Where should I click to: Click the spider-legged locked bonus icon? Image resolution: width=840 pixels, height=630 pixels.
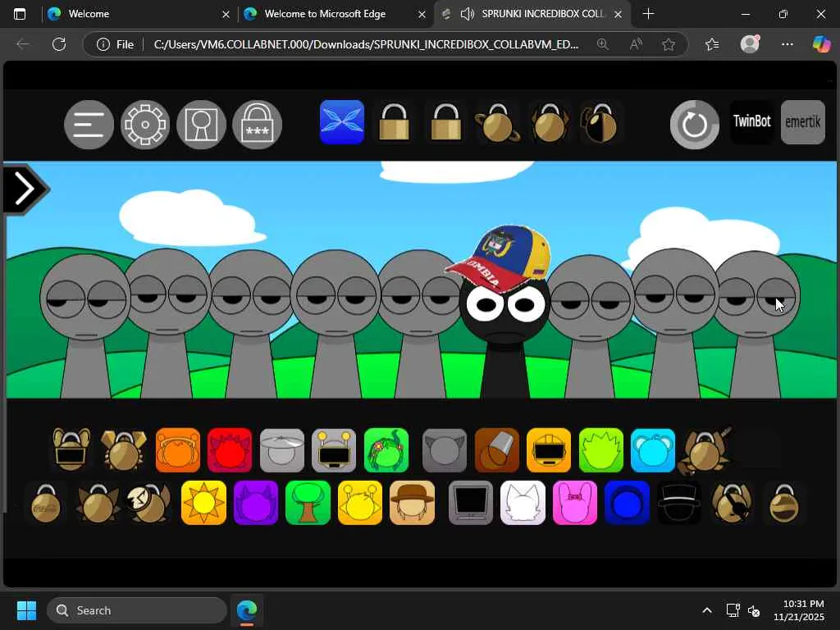pyautogui.click(x=550, y=123)
